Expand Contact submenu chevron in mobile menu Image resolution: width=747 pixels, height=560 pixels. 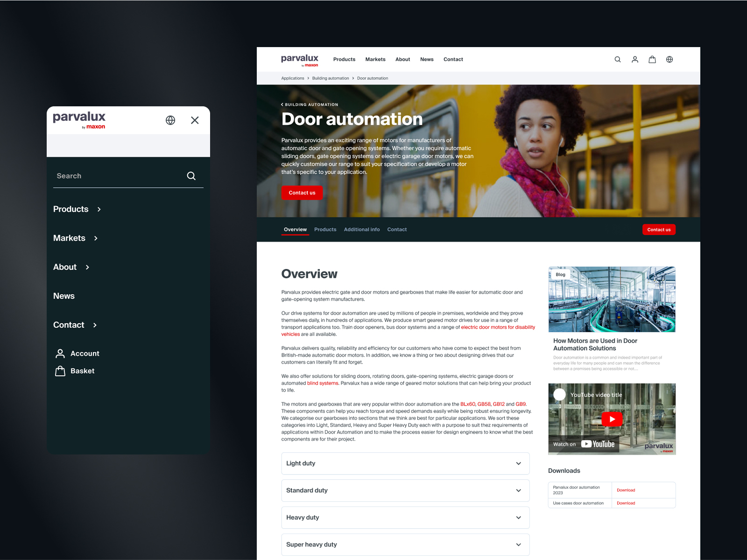click(95, 325)
